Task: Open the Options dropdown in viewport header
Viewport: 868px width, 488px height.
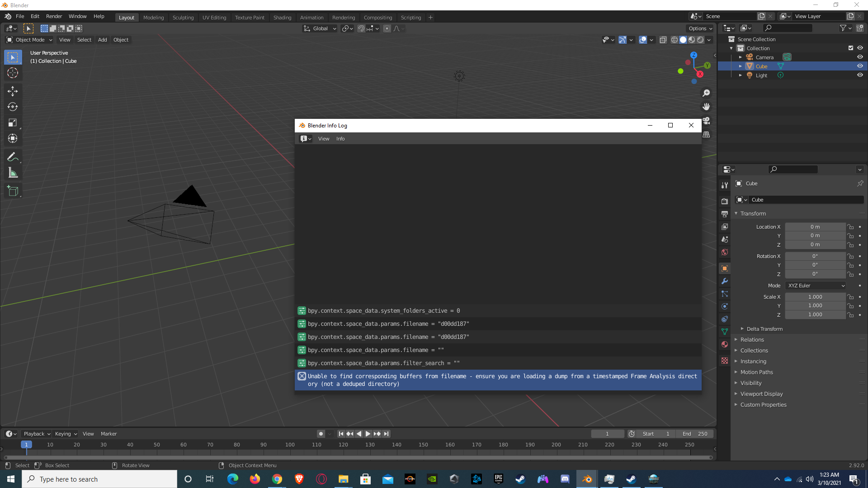Action: coord(700,28)
